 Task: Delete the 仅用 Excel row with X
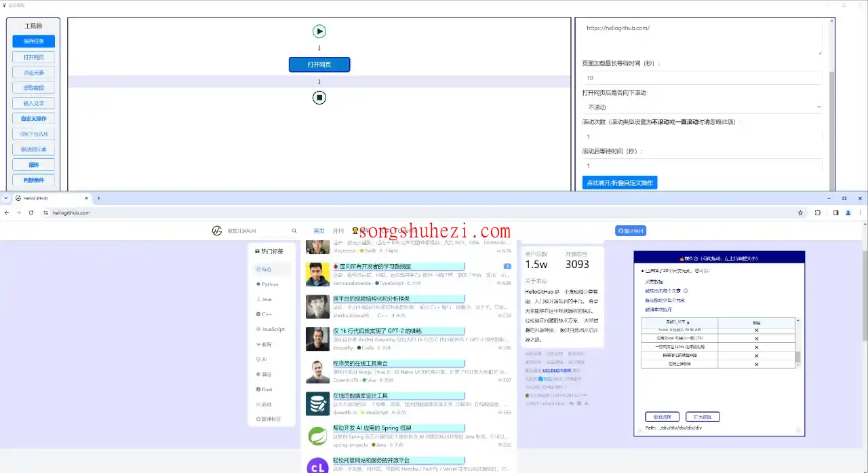click(757, 338)
